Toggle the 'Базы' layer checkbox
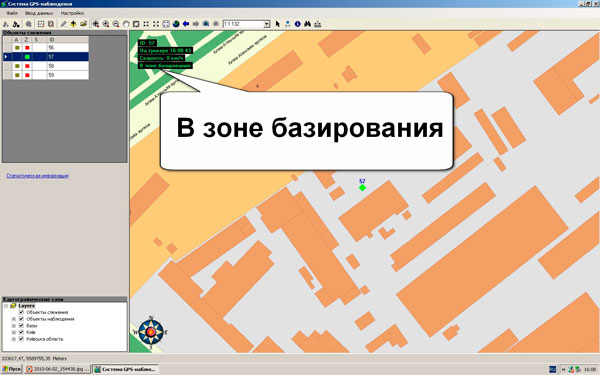 tap(21, 326)
